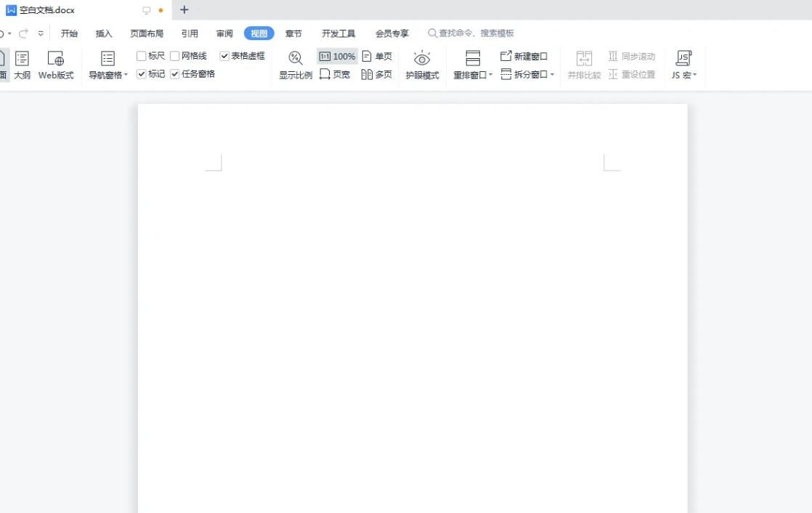This screenshot has width=812, height=513.
Task: Switch to the 页面布局 tab
Action: click(147, 33)
